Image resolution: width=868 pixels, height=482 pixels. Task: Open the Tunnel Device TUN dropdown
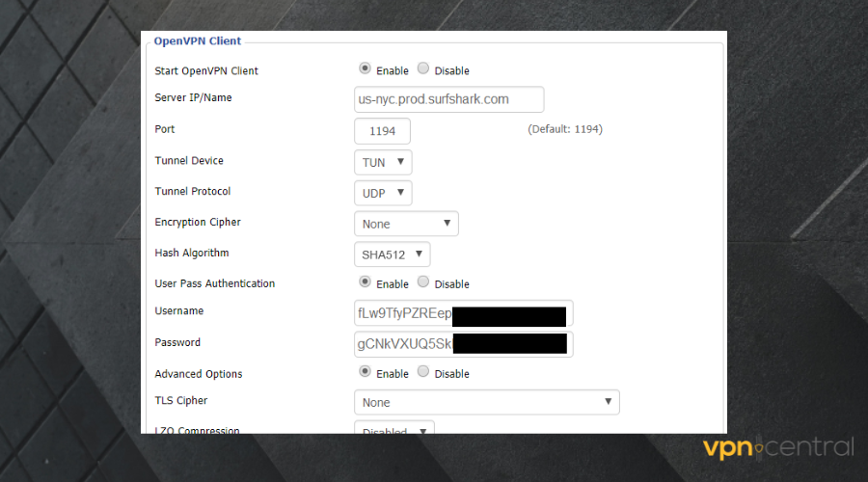(x=383, y=162)
